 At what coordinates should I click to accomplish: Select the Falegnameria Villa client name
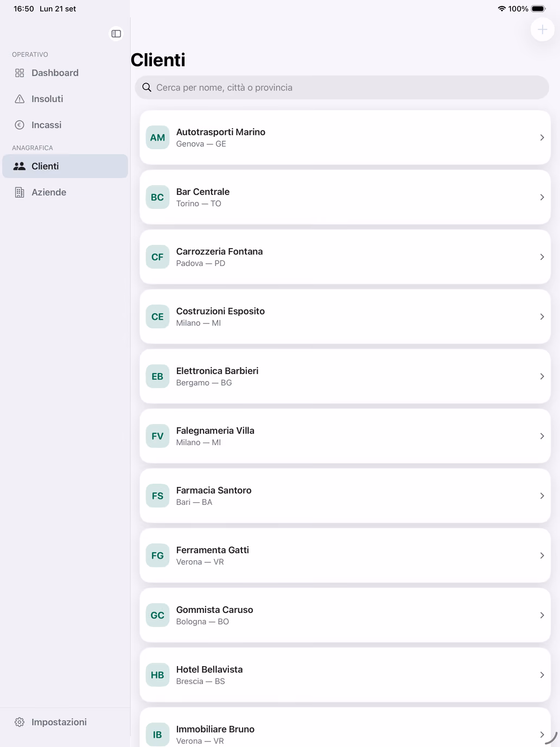215,431
